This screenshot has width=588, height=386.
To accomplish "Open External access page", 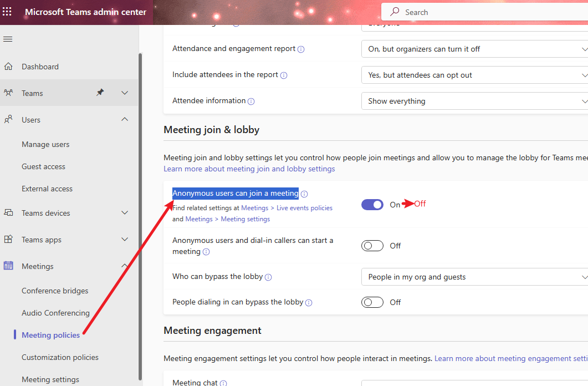I will click(x=47, y=189).
